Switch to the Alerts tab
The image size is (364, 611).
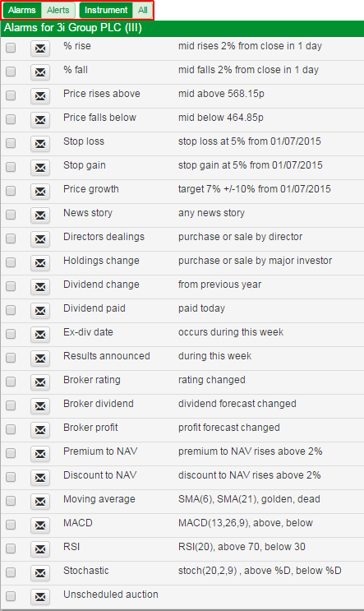pos(58,10)
